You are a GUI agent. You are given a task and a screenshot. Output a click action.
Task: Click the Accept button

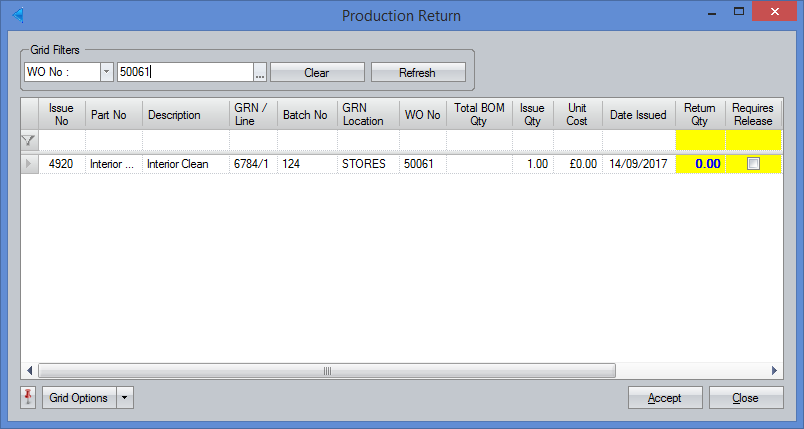tap(665, 398)
